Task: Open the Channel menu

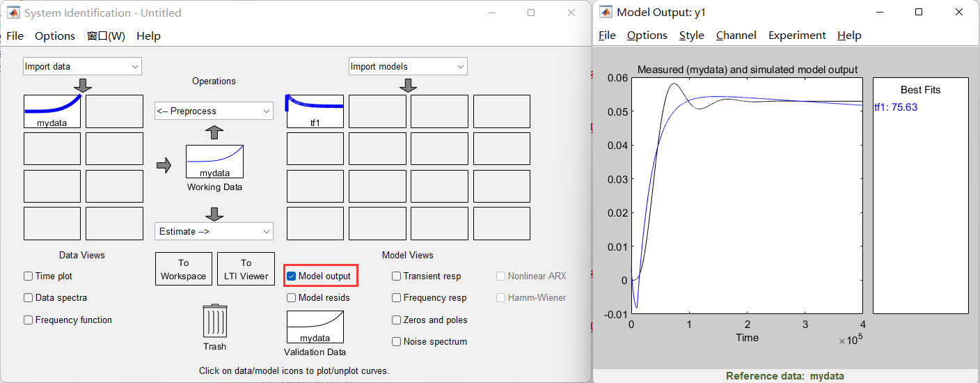Action: tap(736, 35)
